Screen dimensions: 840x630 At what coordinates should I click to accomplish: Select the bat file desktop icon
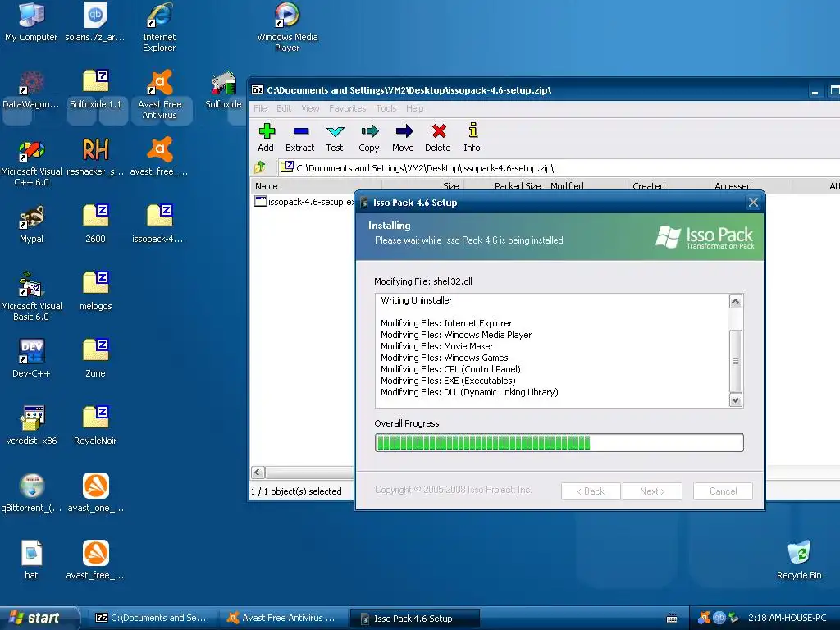point(31,561)
